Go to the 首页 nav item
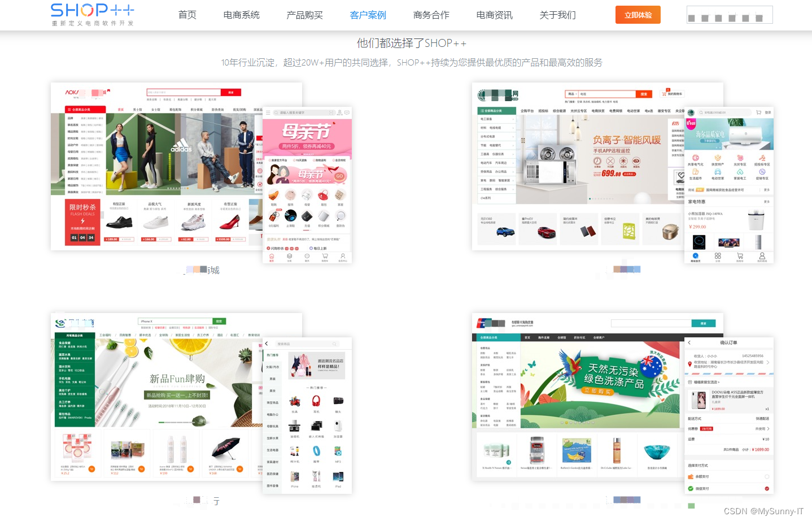812x521 pixels. (x=187, y=15)
